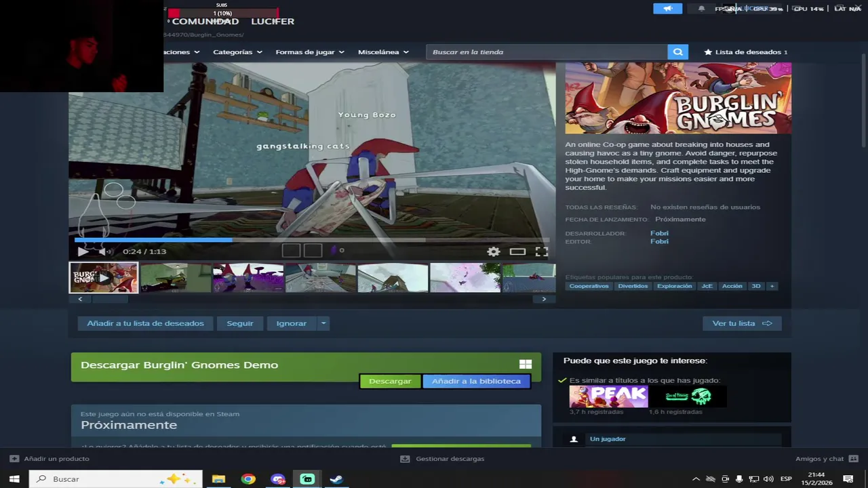Viewport: 868px width, 488px height.
Task: Toggle theater mode in video player
Action: (517, 251)
